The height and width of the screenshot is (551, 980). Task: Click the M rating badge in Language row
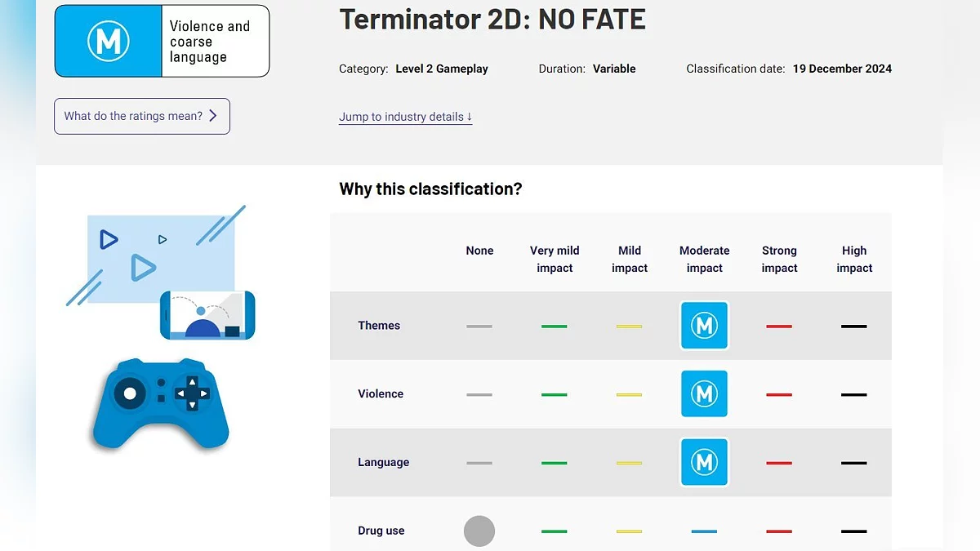704,463
